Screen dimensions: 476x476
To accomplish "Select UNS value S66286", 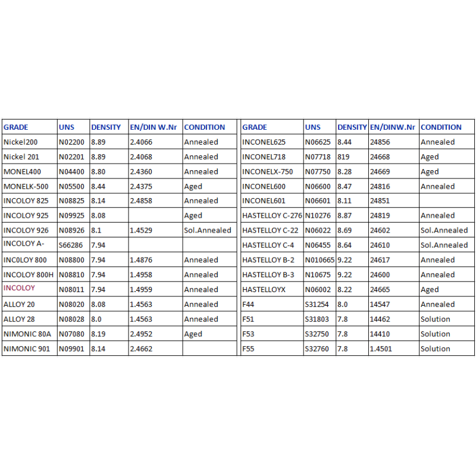I will 73,245.
